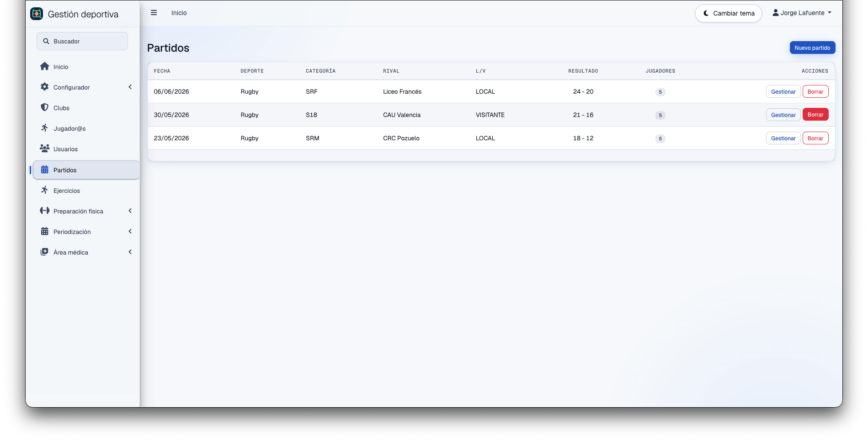868x441 pixels.
Task: Click Borrar for the CAU Valencia match
Action: (x=815, y=114)
